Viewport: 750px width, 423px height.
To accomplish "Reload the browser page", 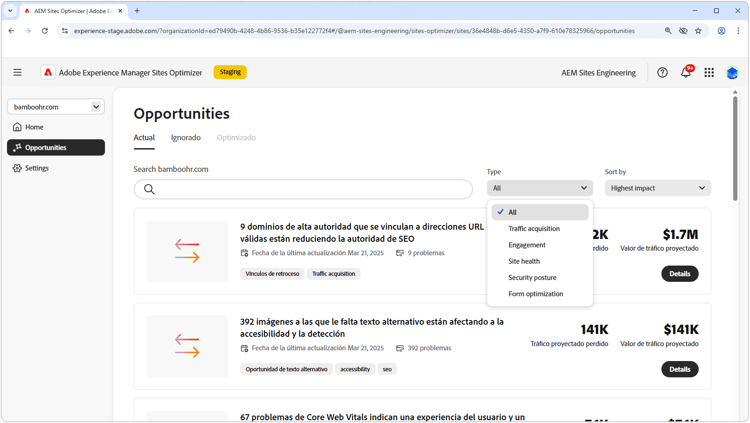I will click(44, 31).
